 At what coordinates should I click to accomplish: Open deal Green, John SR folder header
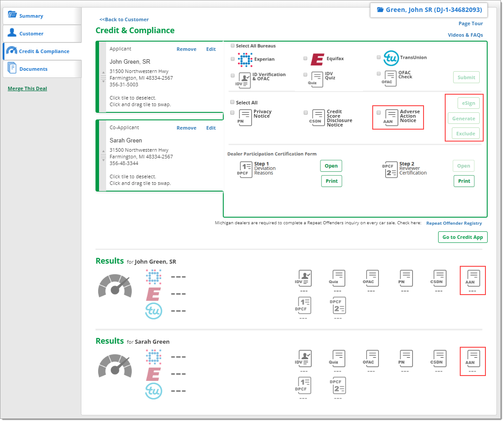pos(429,10)
